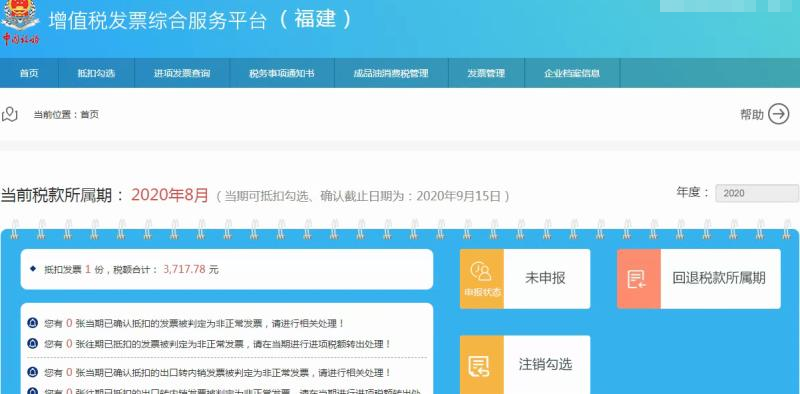Click the orange 注销勾选 icon
Viewport: 800px width, 394px height.
coord(482,364)
